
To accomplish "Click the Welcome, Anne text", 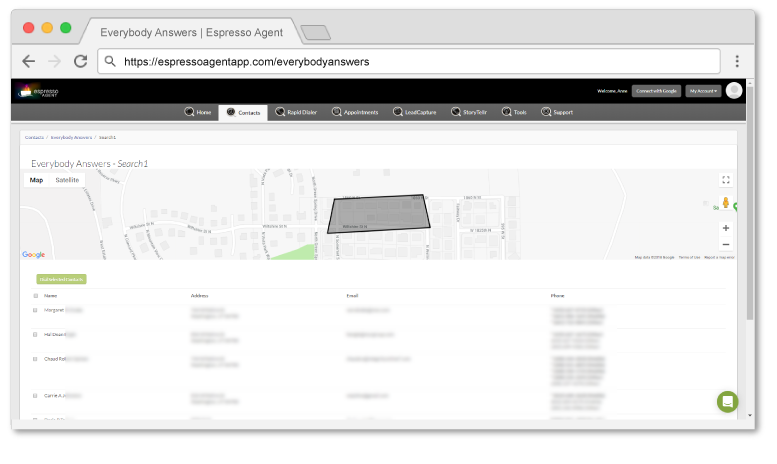I will click(612, 91).
